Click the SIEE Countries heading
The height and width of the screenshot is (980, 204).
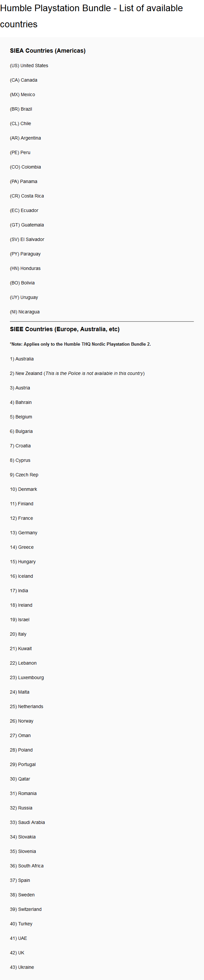pos(65,329)
